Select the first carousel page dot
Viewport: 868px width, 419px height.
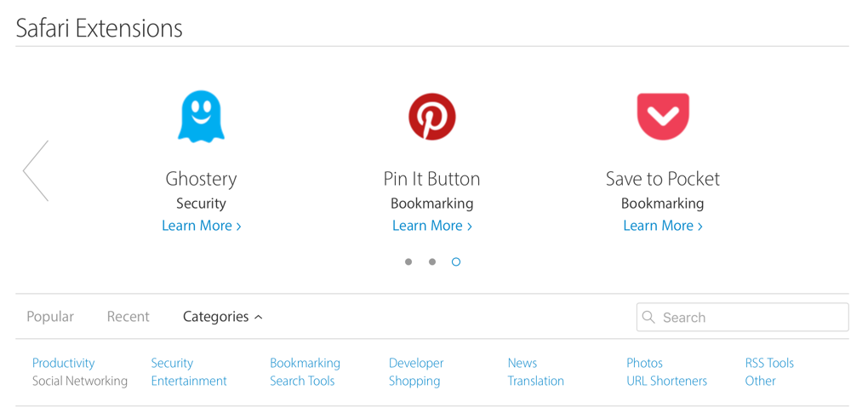tap(408, 262)
